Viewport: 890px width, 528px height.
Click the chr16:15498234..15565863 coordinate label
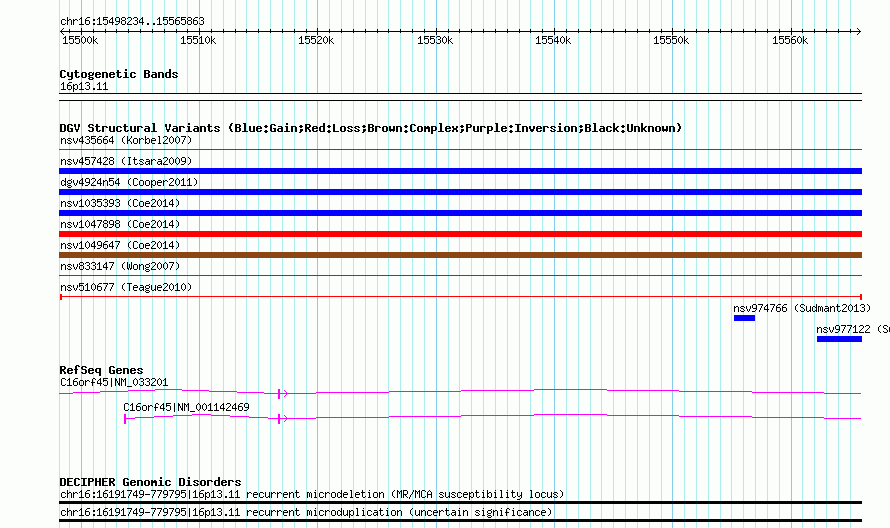[x=132, y=21]
